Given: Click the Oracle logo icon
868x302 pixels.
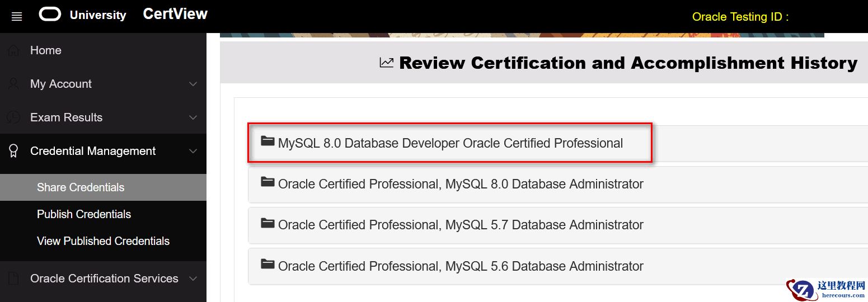Looking at the screenshot, I should (50, 14).
